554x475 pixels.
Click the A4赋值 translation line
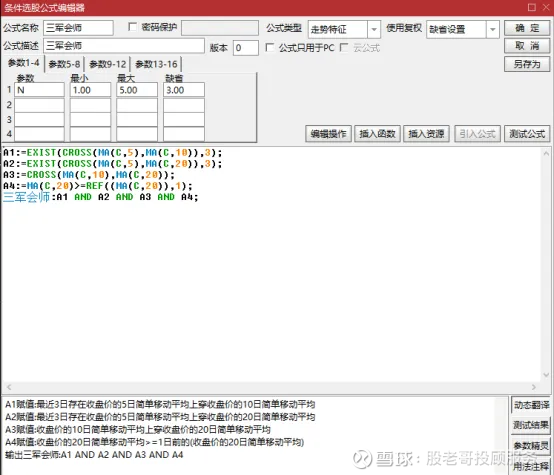coord(154,442)
